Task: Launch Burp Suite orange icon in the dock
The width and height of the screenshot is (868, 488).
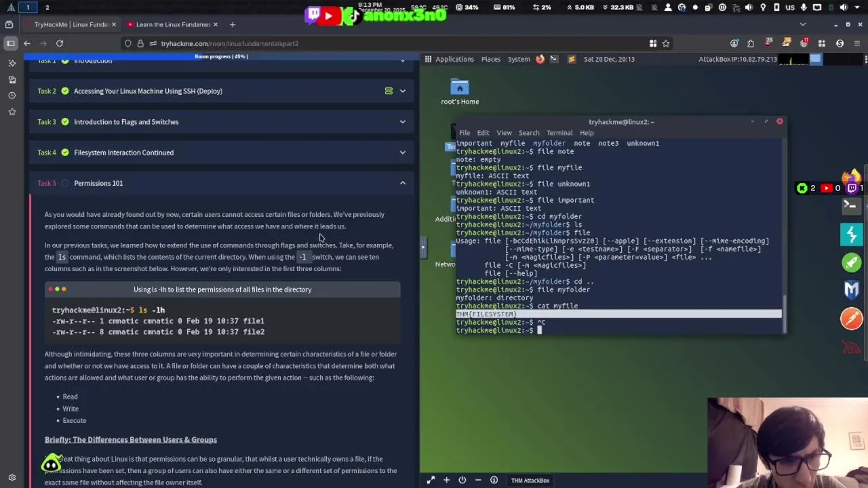Action: click(852, 318)
